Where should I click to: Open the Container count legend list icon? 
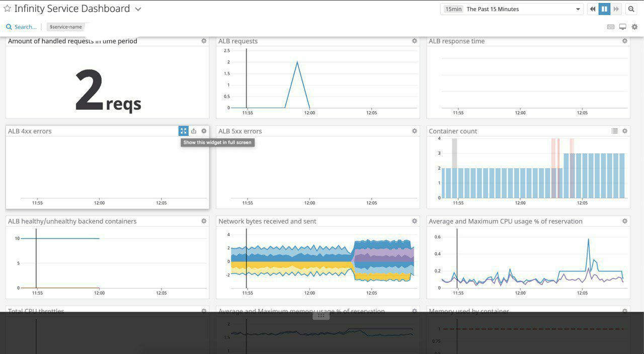[614, 131]
